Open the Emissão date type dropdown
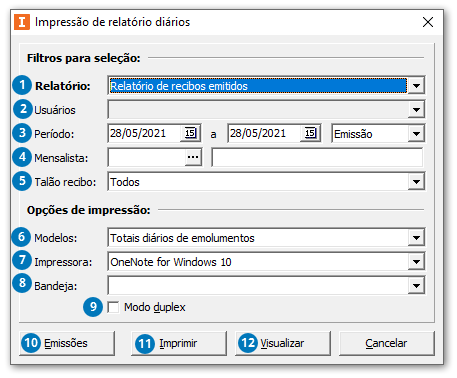The image size is (457, 378). point(416,134)
